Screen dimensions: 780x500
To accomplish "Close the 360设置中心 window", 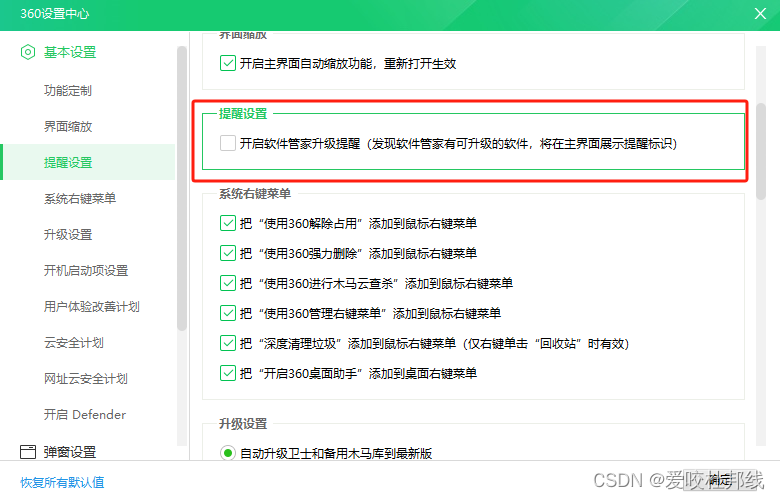I will tap(760, 13).
